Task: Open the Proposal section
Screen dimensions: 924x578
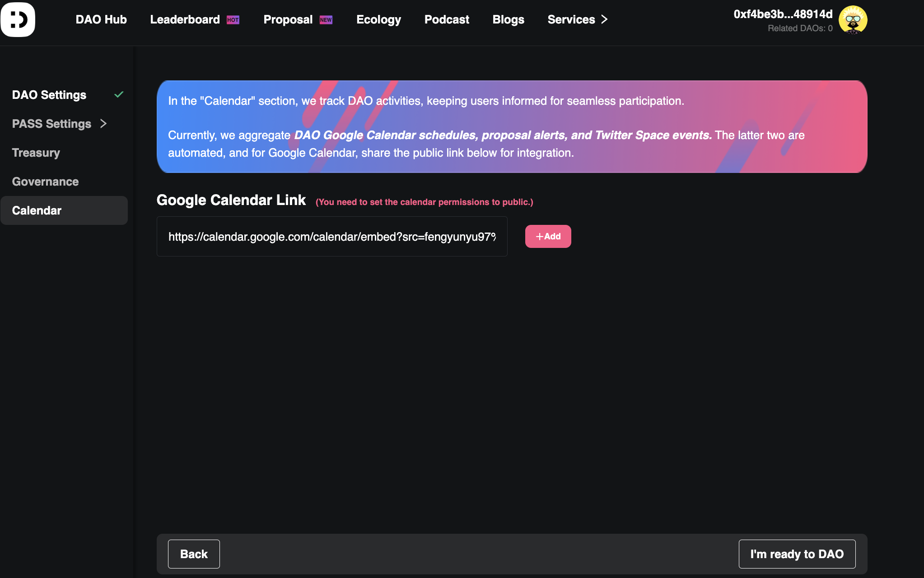Action: click(288, 19)
